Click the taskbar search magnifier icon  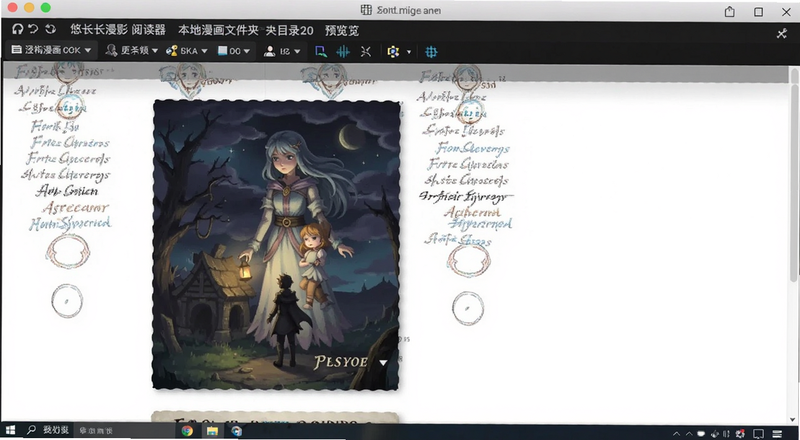pos(31,430)
